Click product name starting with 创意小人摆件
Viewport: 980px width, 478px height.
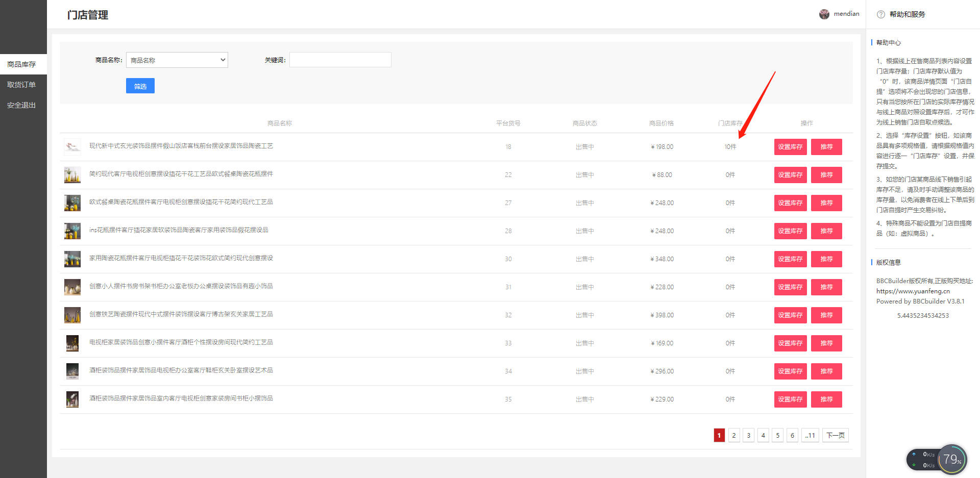[x=181, y=286]
